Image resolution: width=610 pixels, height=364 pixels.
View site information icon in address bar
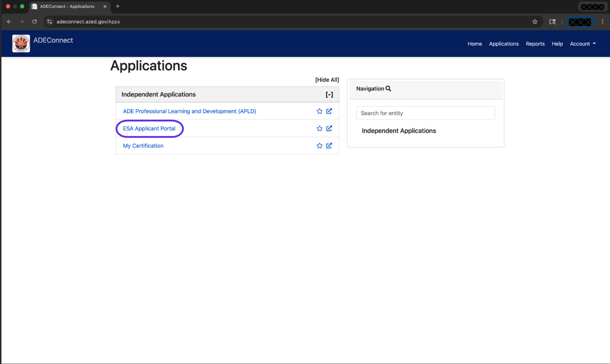[x=50, y=22]
